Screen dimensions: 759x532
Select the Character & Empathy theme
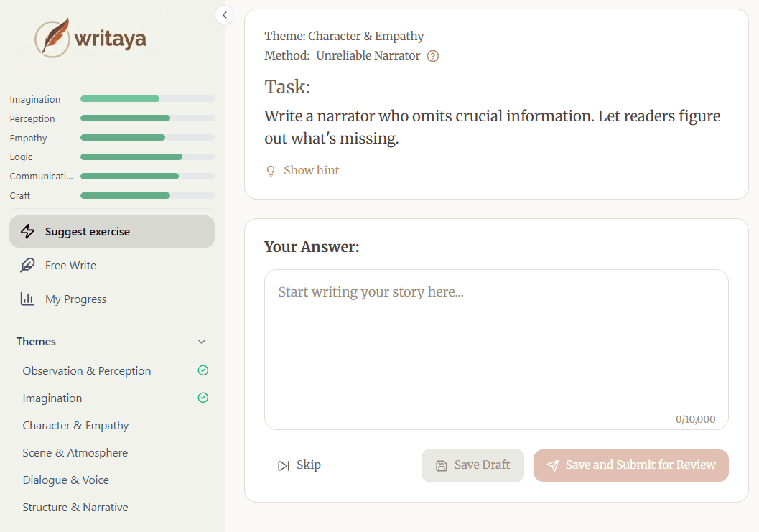pyautogui.click(x=75, y=425)
